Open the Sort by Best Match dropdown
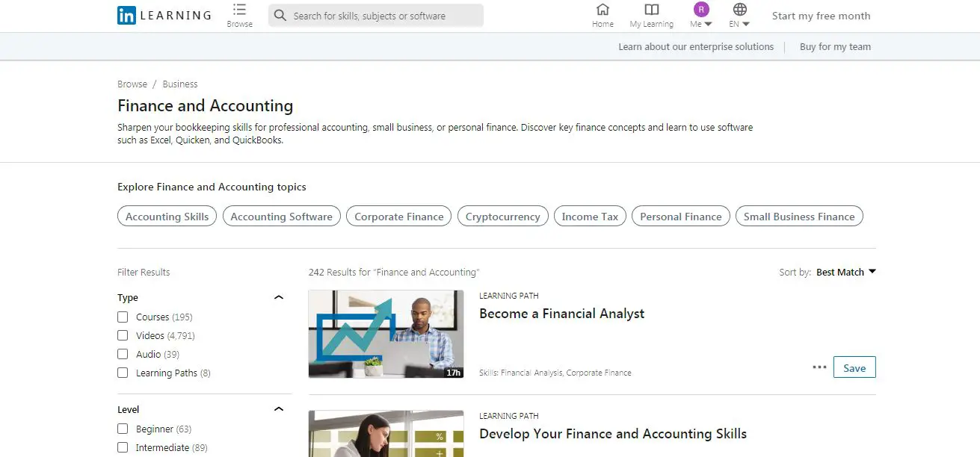 [845, 273]
